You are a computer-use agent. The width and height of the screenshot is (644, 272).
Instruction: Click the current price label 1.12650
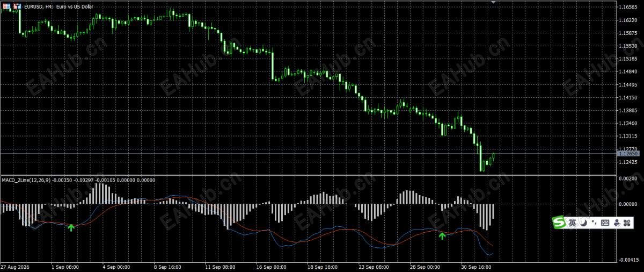[x=628, y=154]
